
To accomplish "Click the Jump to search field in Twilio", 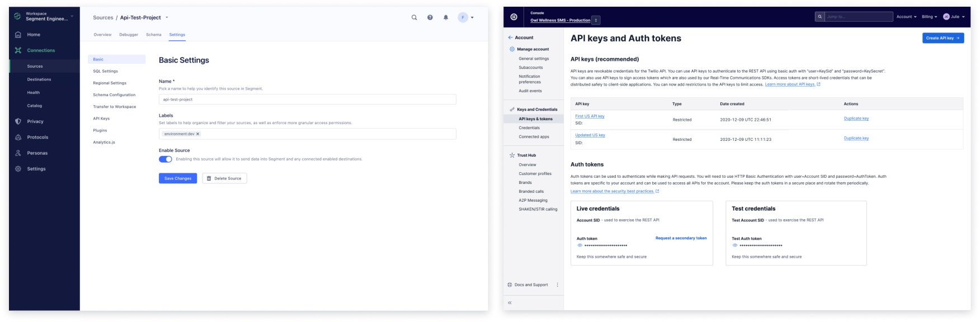I will [x=859, y=17].
